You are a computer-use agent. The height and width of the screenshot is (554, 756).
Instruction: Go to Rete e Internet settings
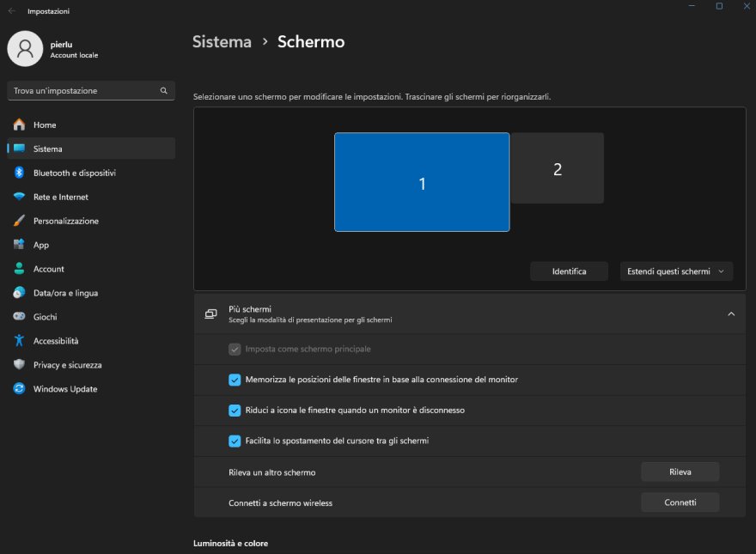91,197
